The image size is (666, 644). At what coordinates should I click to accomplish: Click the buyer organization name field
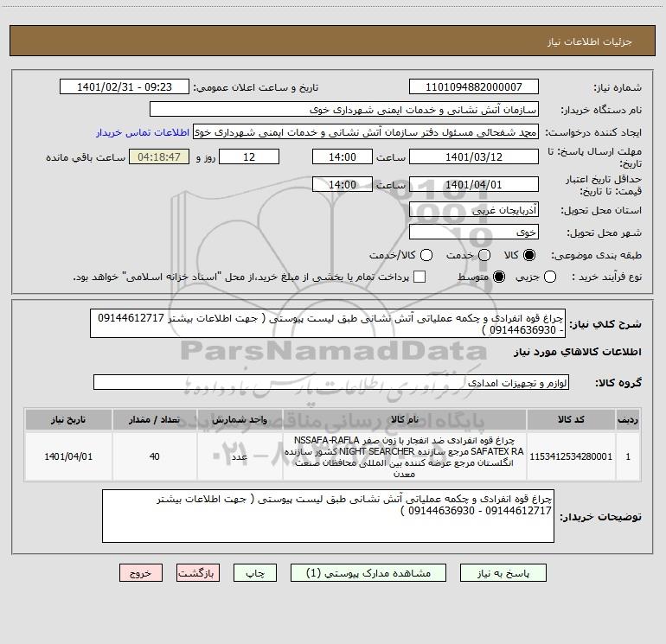click(x=344, y=109)
